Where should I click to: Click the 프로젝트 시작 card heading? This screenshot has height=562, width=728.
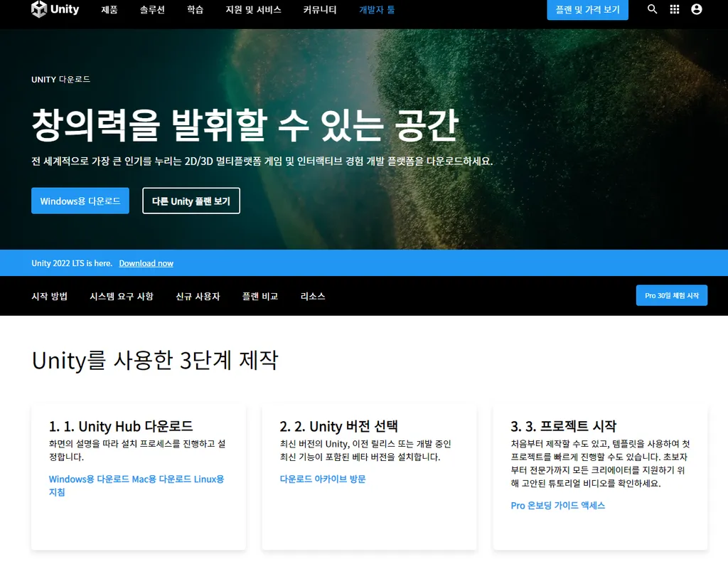coord(563,426)
